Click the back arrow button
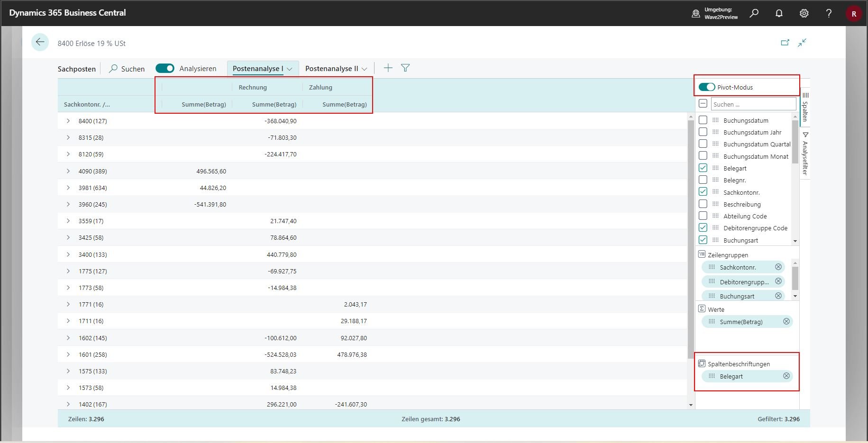 coord(40,42)
